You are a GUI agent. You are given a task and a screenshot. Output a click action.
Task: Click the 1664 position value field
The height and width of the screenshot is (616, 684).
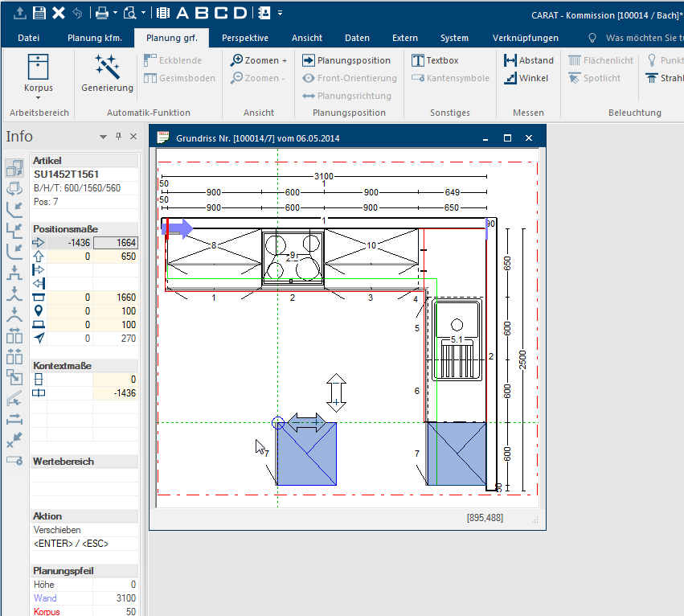pos(116,242)
